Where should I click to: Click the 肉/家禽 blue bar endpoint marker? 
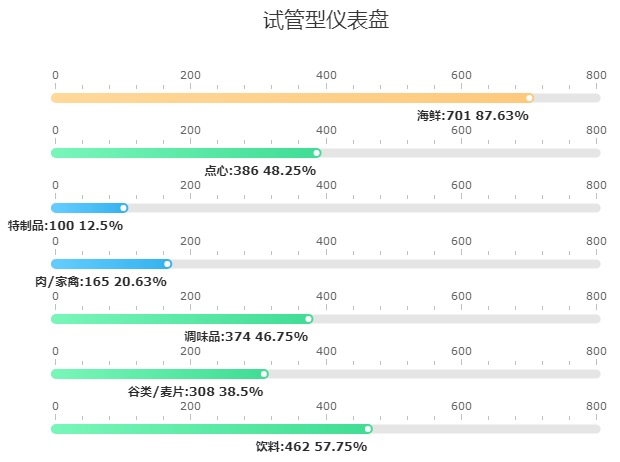(168, 264)
